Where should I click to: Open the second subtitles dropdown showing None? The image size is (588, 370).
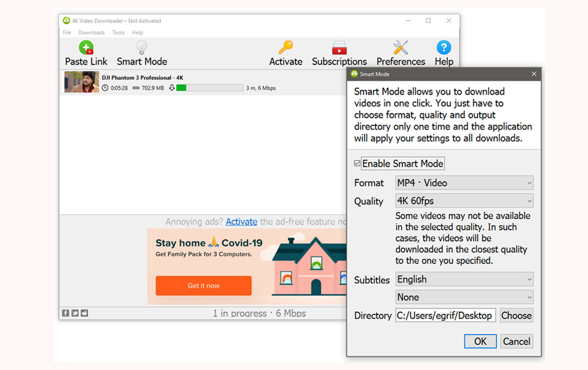[464, 297]
